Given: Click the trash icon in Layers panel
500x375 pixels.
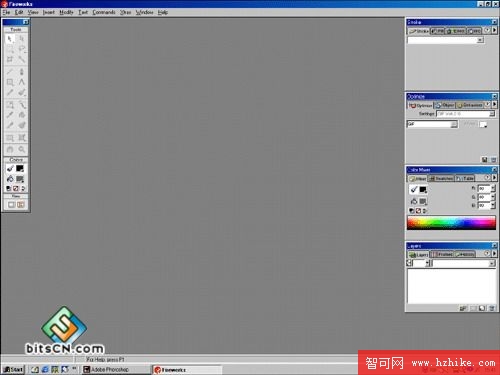Looking at the screenshot, I should (x=492, y=308).
